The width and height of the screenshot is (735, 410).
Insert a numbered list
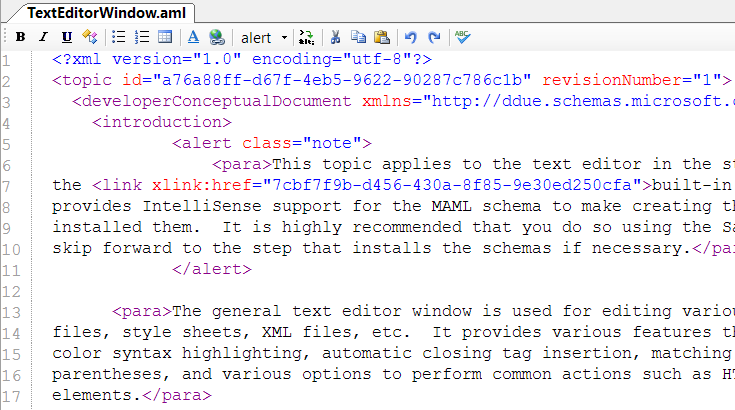point(142,37)
